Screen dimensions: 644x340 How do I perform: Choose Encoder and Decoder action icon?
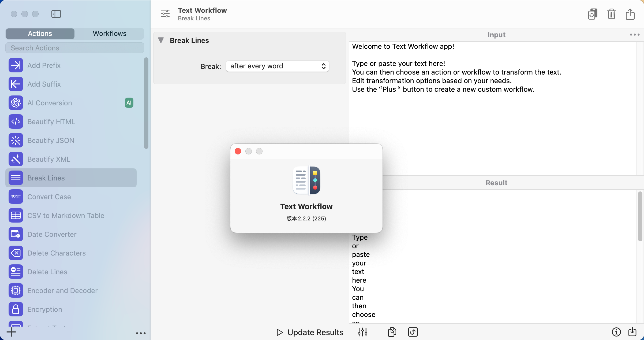click(x=16, y=290)
